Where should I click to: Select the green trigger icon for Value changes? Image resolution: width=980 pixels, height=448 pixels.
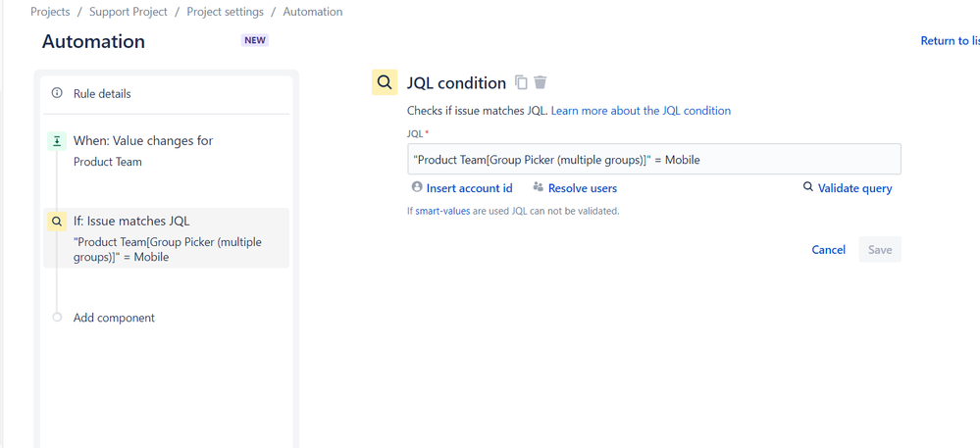pos(57,141)
